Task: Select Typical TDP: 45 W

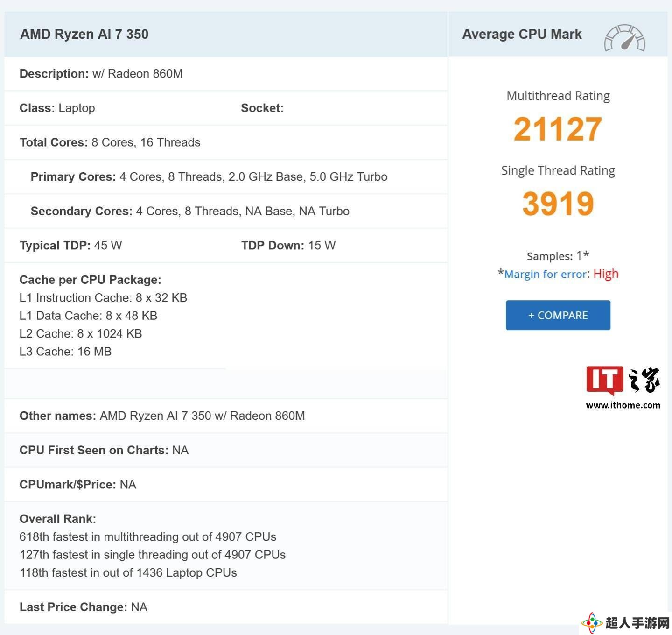Action: (x=71, y=246)
